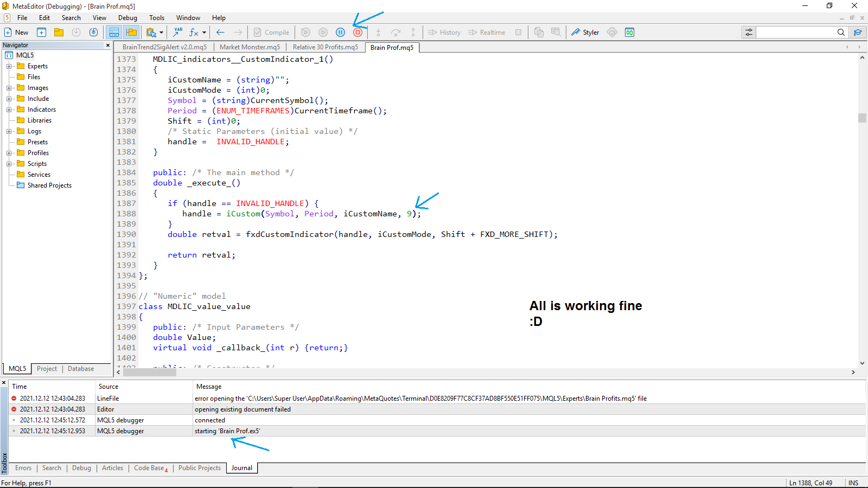868x488 pixels.
Task: Select the Brain Prof.mq5 tab
Action: (x=392, y=48)
